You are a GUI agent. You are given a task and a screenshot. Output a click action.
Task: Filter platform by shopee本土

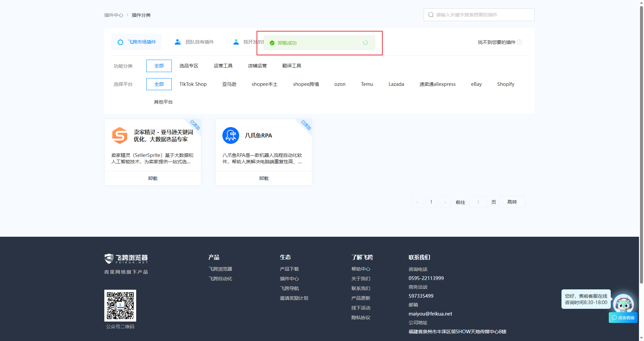point(265,84)
